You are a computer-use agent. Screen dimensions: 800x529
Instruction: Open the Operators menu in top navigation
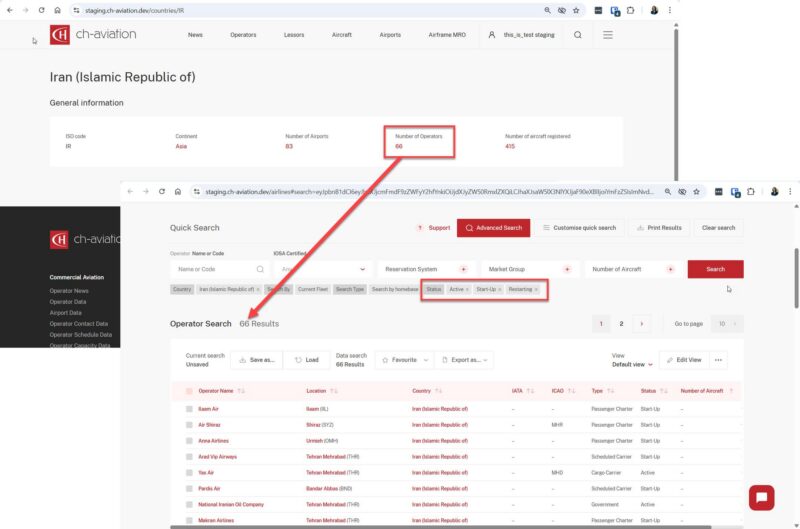coord(243,35)
